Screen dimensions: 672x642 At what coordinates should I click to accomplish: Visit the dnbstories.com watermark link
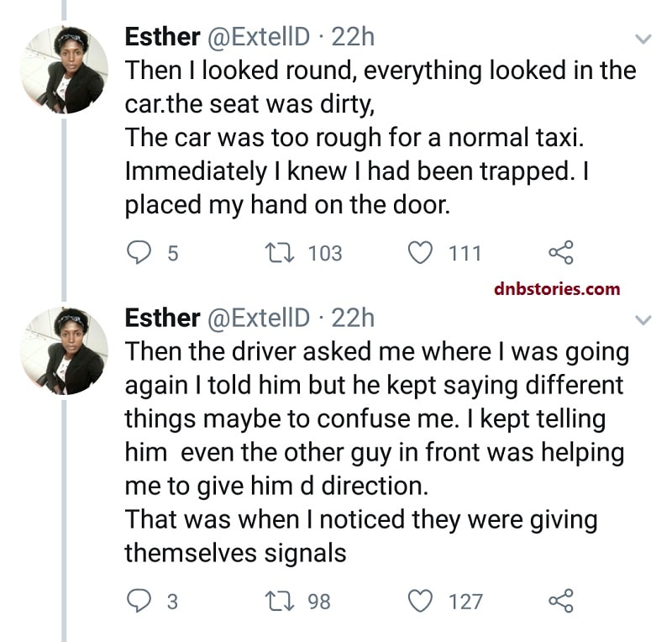click(556, 289)
